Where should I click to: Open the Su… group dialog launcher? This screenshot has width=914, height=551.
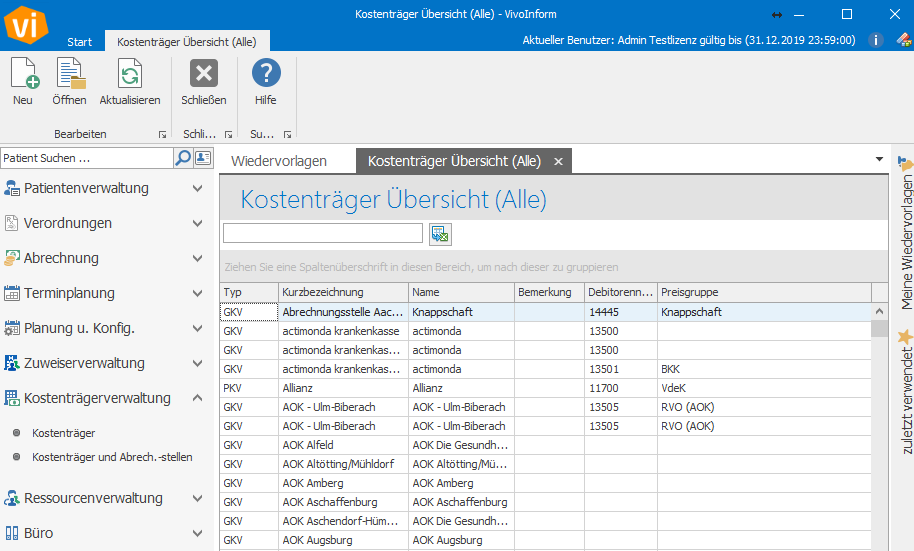[x=287, y=135]
